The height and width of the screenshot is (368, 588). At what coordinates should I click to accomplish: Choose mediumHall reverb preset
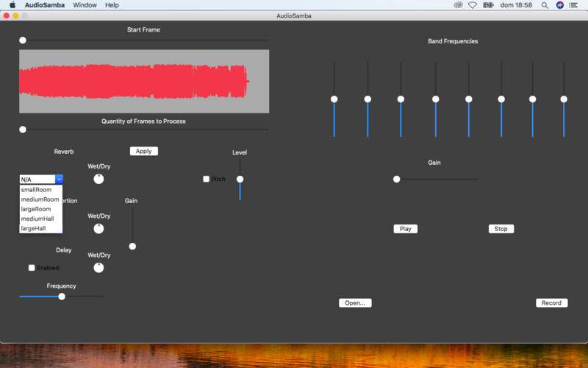pos(41,219)
